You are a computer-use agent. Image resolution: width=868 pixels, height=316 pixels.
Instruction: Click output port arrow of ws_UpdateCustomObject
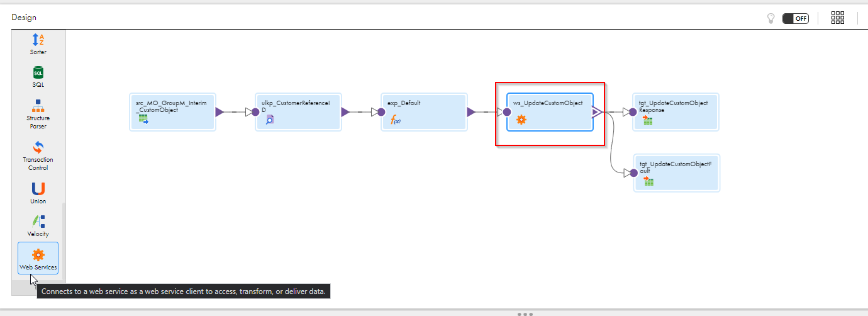[597, 112]
